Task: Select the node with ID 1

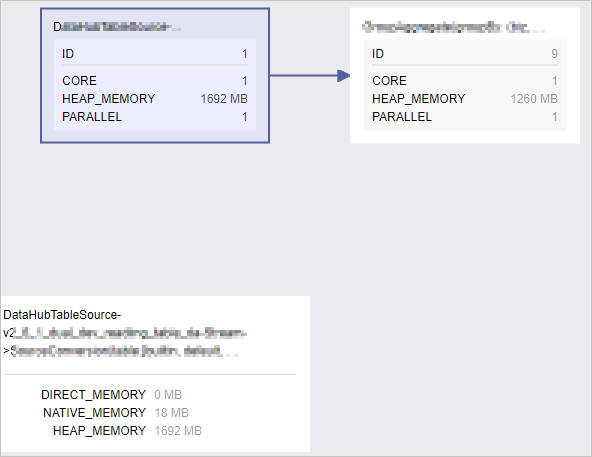Action: coord(155,76)
